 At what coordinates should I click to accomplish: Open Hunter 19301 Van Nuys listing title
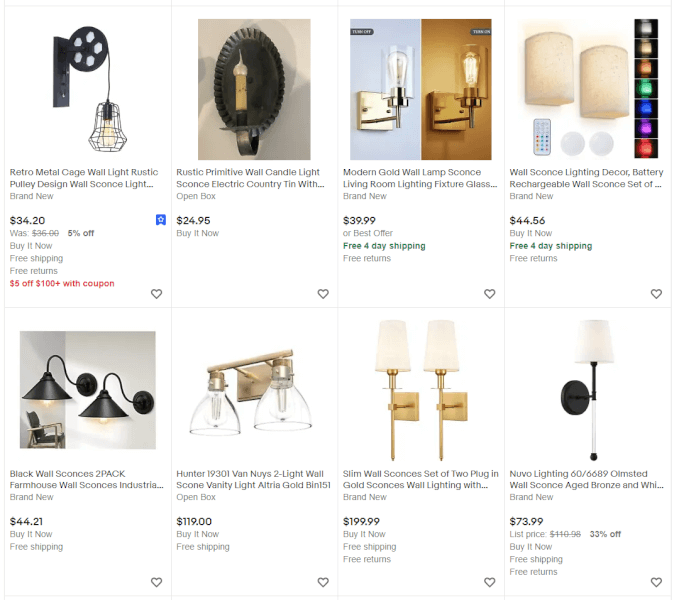point(251,479)
